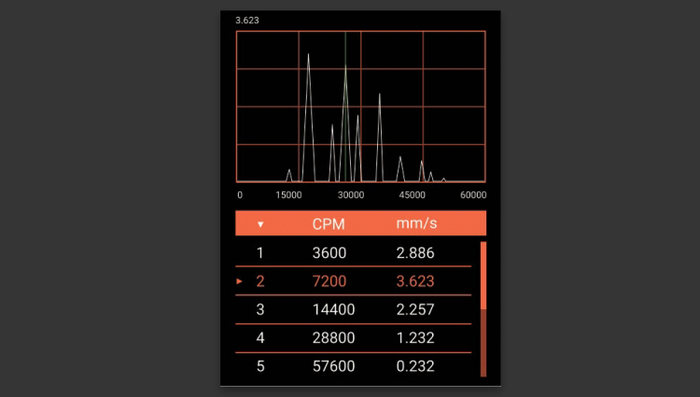
Task: Click the table's vertical scrollbar thumb
Action: [483, 275]
